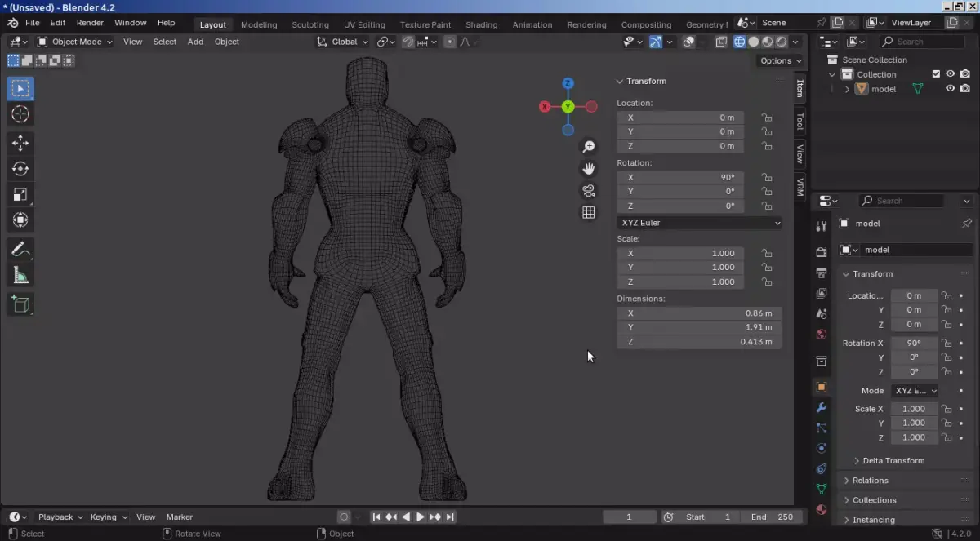Open the Tool properties tab icon
The image size is (980, 541).
click(822, 226)
